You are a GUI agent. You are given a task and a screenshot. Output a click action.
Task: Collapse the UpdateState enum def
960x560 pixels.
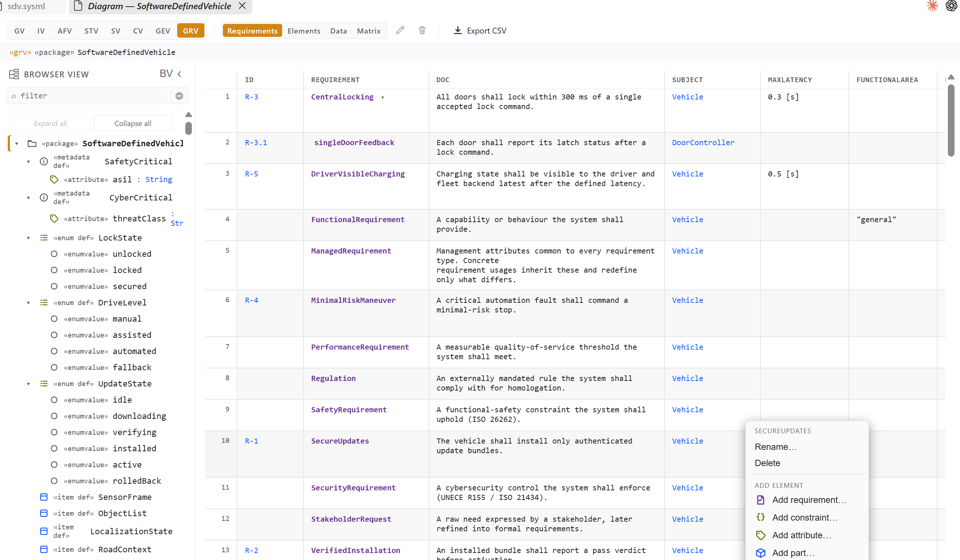click(28, 384)
